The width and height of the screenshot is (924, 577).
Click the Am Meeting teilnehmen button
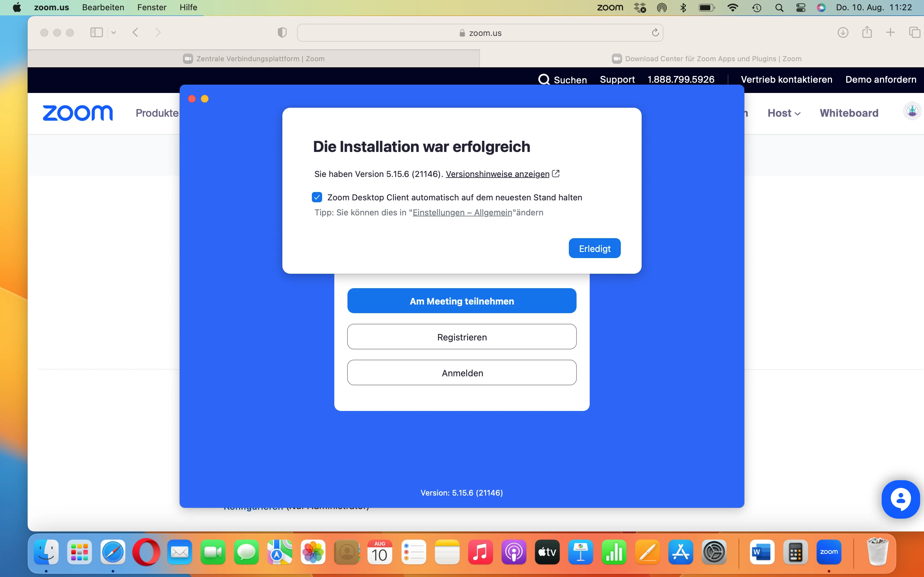[x=462, y=301]
